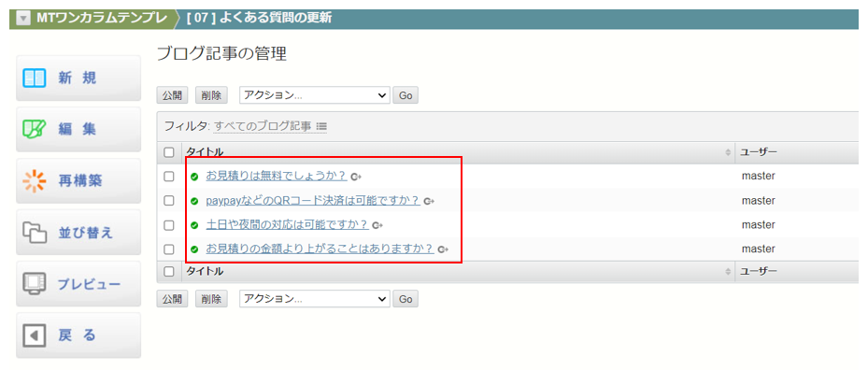The height and width of the screenshot is (370, 868).
Task: Click the プレビュー (Preview) monitor icon
Action: point(35,284)
